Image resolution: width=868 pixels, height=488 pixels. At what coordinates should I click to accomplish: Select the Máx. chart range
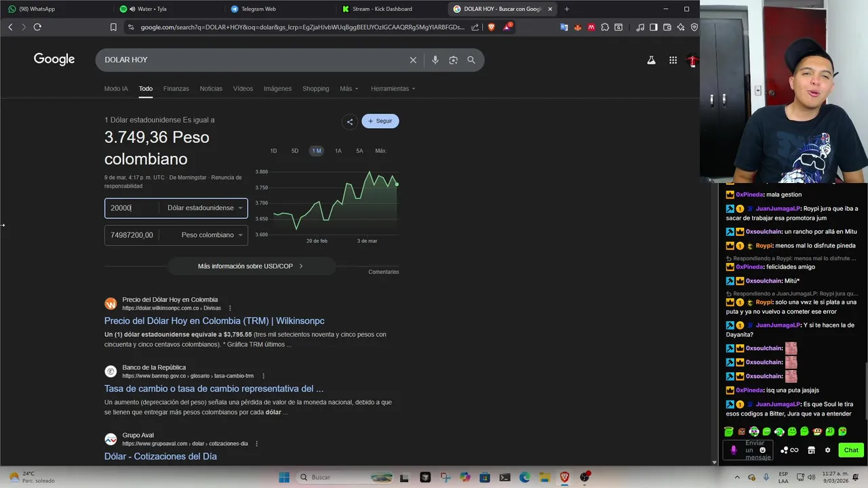(381, 150)
